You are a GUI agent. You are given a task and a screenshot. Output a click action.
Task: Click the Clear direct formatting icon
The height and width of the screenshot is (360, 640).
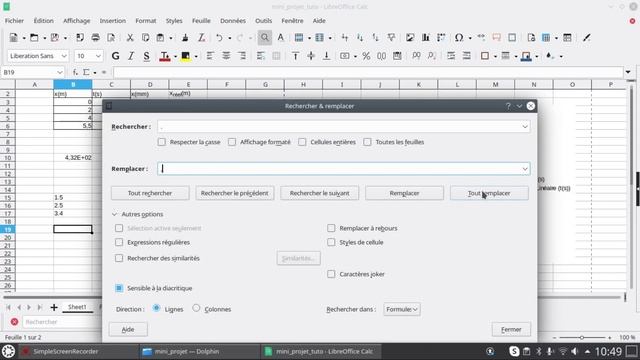click(201, 38)
